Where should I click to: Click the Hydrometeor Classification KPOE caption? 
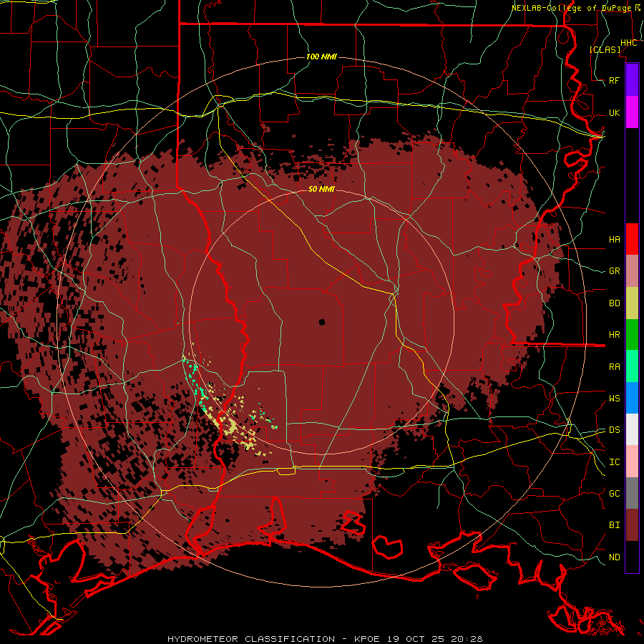point(325,639)
